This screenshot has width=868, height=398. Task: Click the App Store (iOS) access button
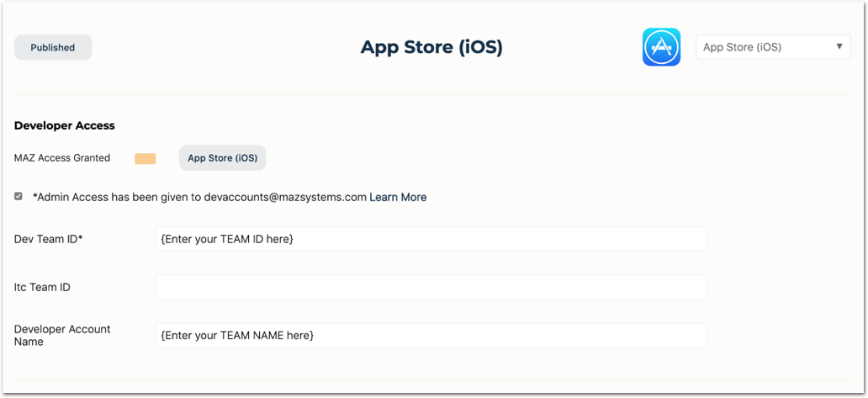[x=223, y=157]
